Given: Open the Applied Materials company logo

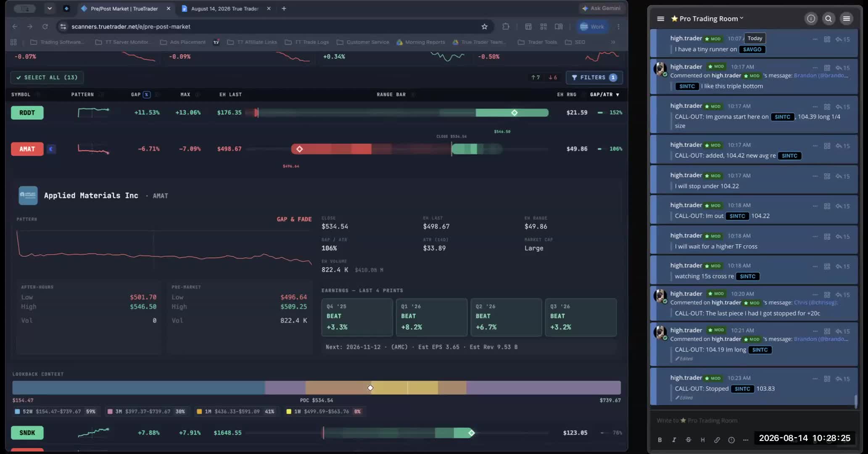Looking at the screenshot, I should tap(28, 195).
